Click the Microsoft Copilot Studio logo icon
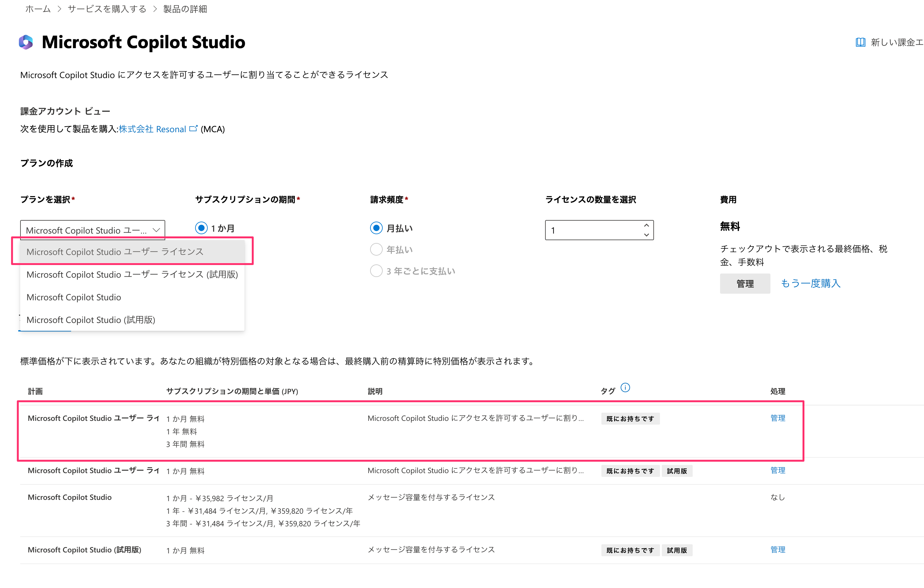 26,42
